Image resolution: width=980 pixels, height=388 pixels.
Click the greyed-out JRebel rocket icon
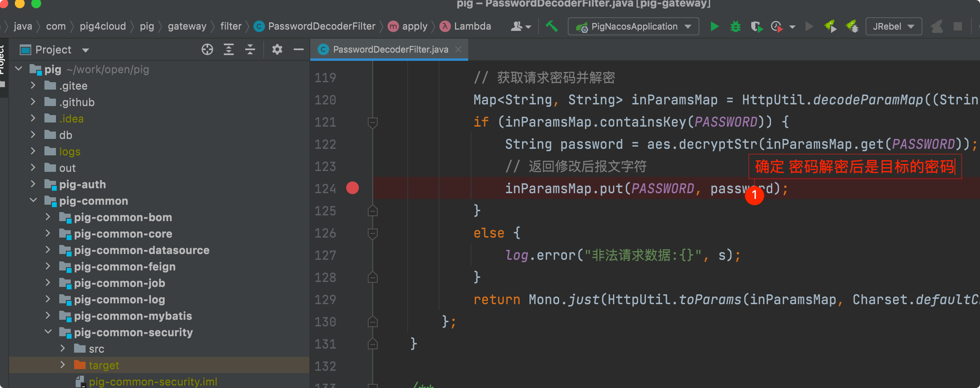coord(937,27)
